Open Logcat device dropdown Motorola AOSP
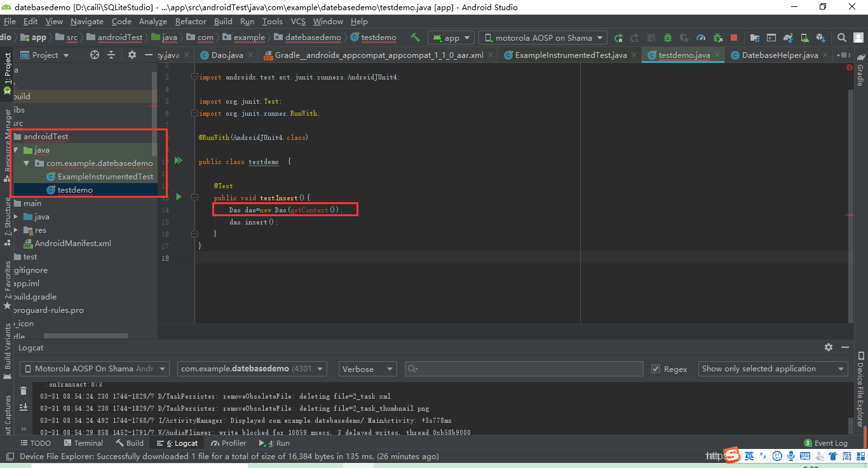868x468 pixels. [95, 369]
